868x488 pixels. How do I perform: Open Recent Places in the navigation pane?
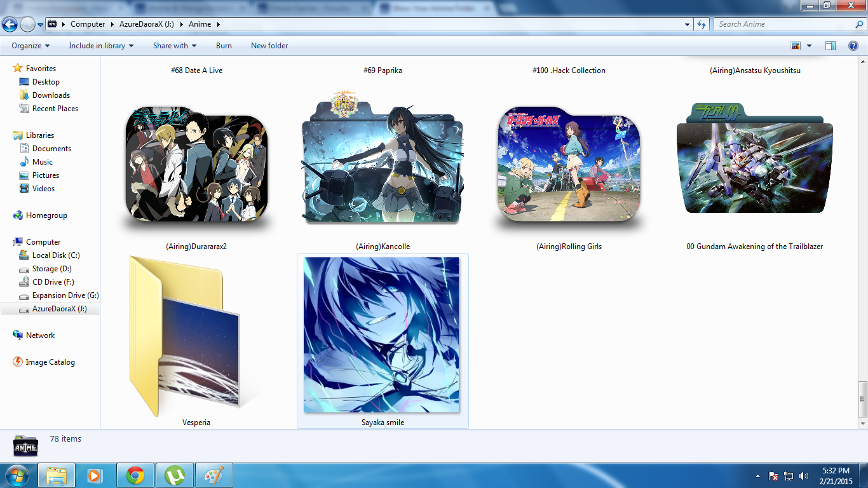tap(55, 109)
